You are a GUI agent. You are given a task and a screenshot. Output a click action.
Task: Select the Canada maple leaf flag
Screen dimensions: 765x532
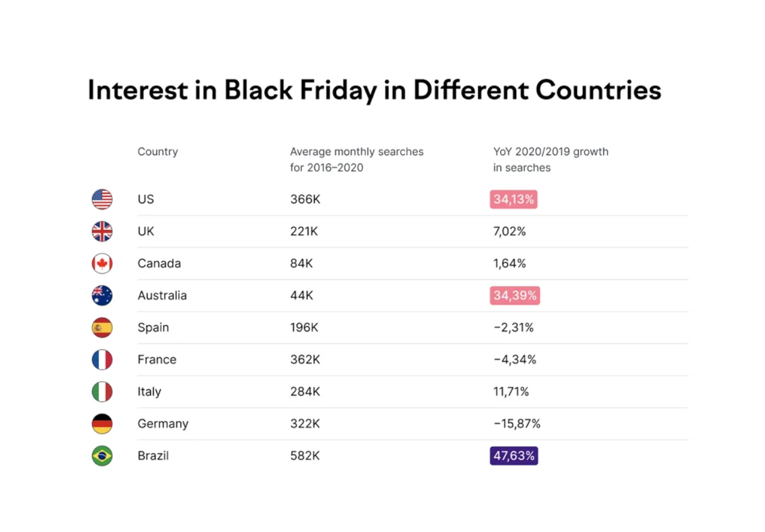(102, 264)
